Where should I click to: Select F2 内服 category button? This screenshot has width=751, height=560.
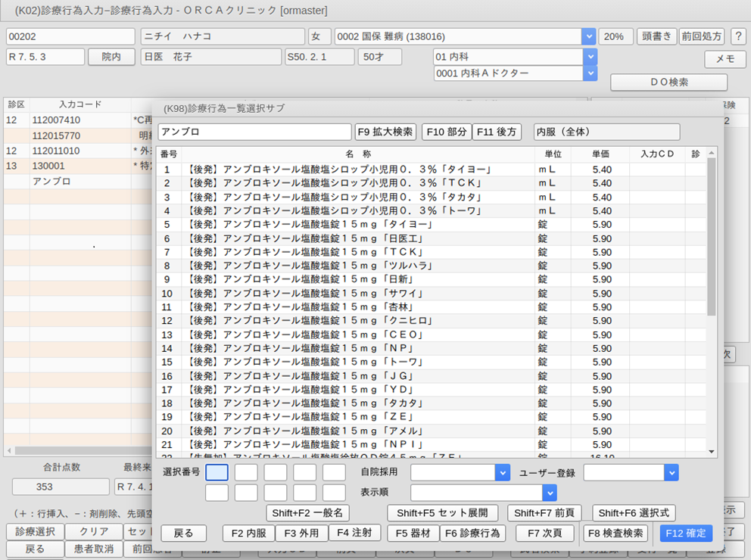click(248, 534)
